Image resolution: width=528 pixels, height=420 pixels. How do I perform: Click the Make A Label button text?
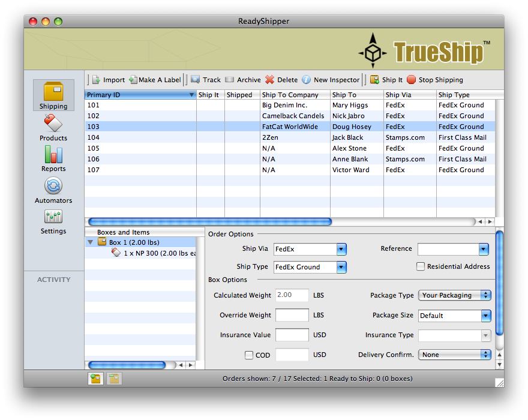[160, 80]
